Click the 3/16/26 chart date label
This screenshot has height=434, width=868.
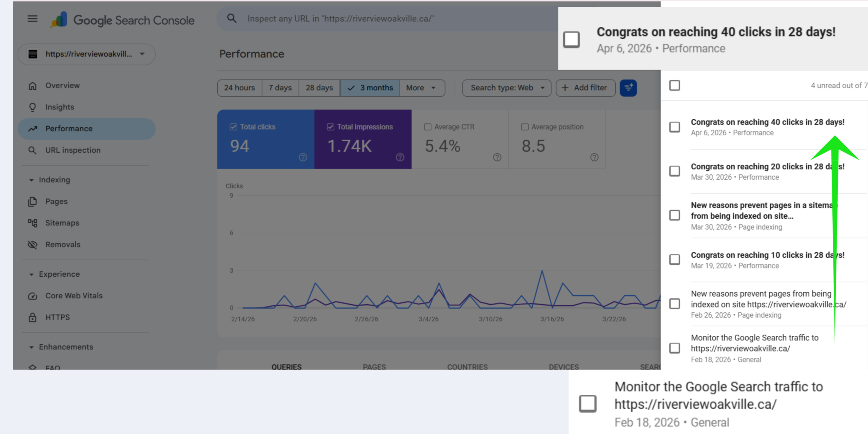coord(552,319)
